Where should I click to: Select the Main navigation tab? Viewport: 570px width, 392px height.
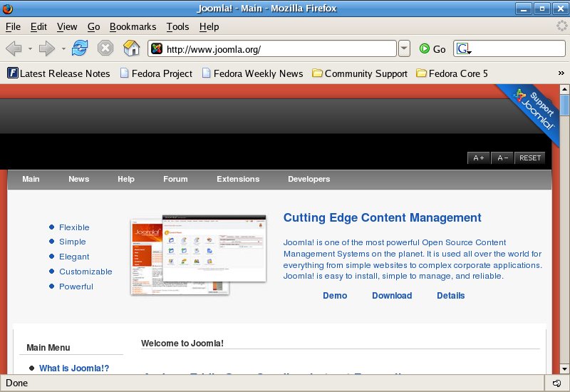[x=31, y=179]
